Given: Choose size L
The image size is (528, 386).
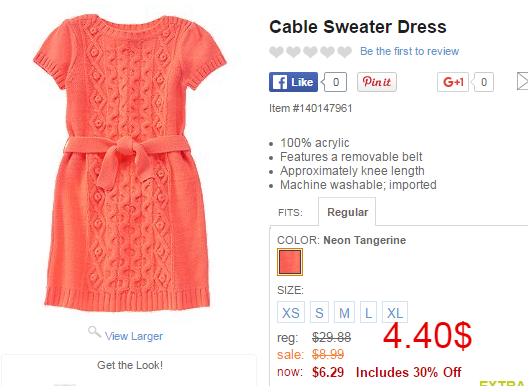Looking at the screenshot, I should (x=368, y=312).
